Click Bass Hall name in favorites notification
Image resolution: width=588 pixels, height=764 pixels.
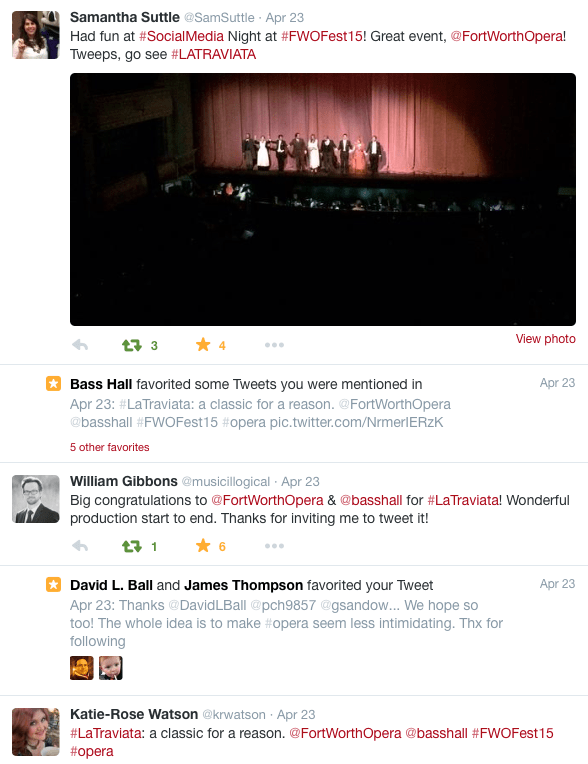pos(101,384)
